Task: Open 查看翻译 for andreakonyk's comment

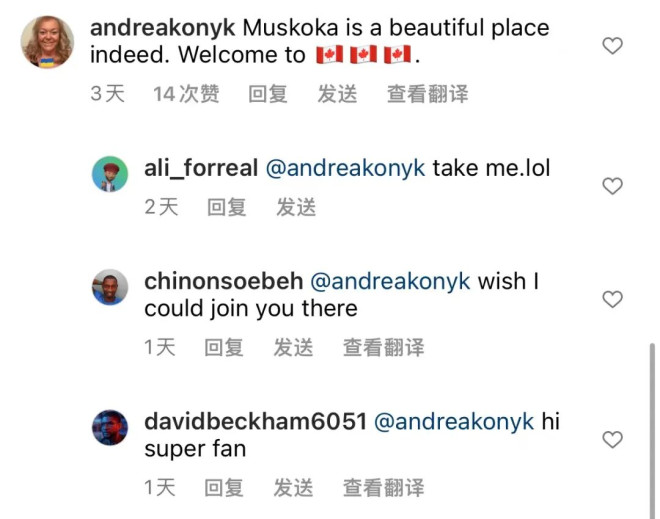Action: (x=427, y=93)
